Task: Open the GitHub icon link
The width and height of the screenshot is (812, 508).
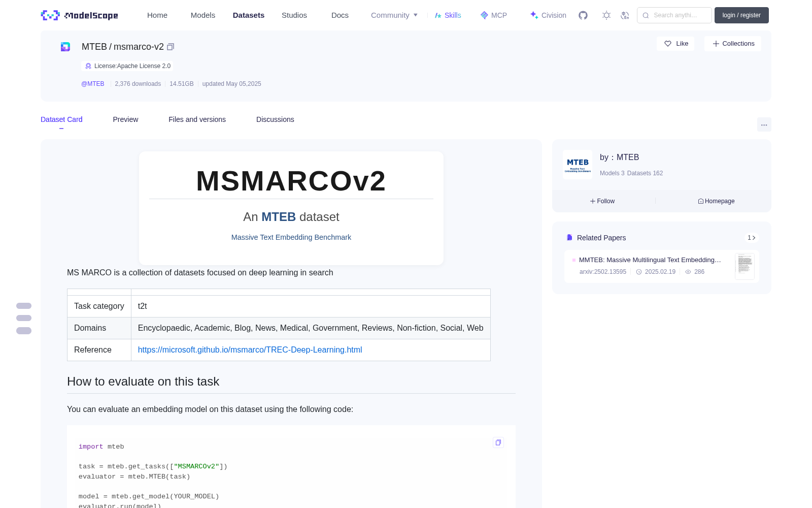Action: [583, 15]
